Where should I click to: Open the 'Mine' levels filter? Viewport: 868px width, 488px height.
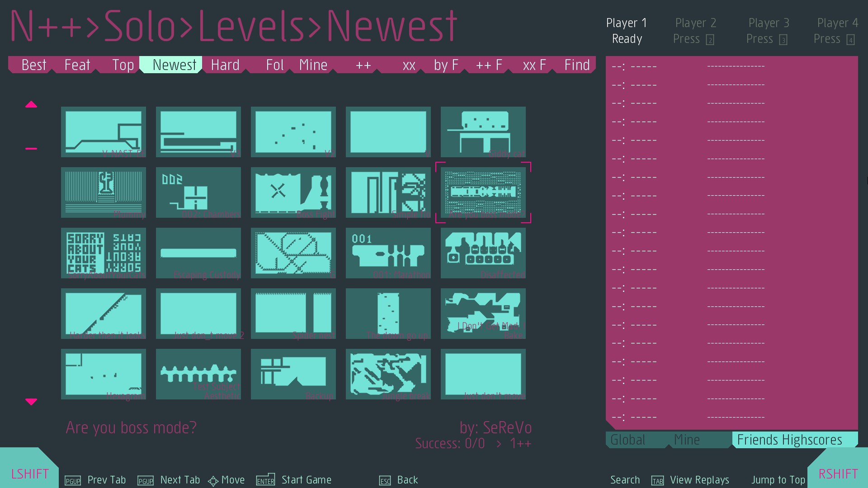click(x=312, y=64)
